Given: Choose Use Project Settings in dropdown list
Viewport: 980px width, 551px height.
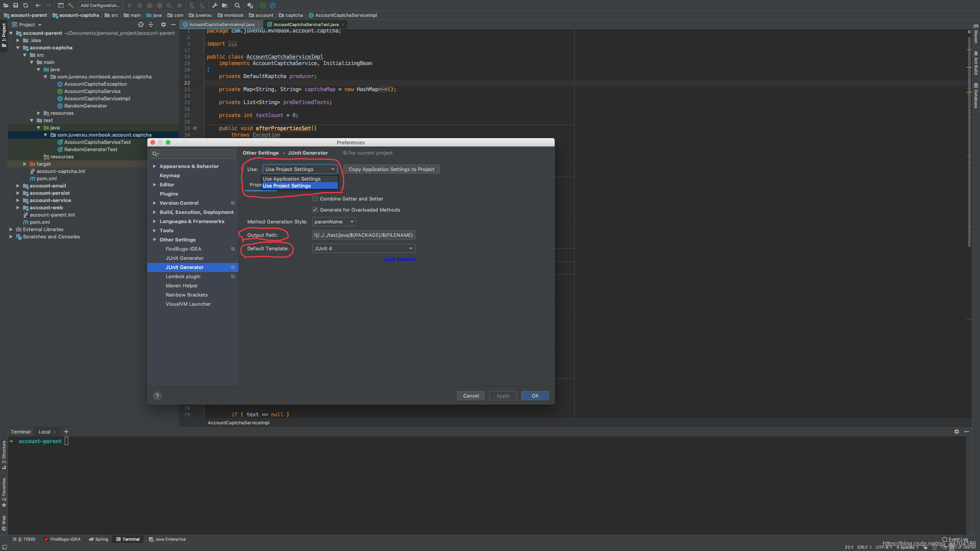Looking at the screenshot, I should coord(300,186).
